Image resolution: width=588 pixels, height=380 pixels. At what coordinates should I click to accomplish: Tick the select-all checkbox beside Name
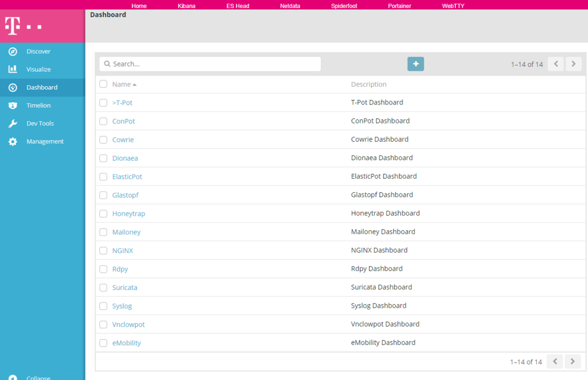pyautogui.click(x=103, y=84)
